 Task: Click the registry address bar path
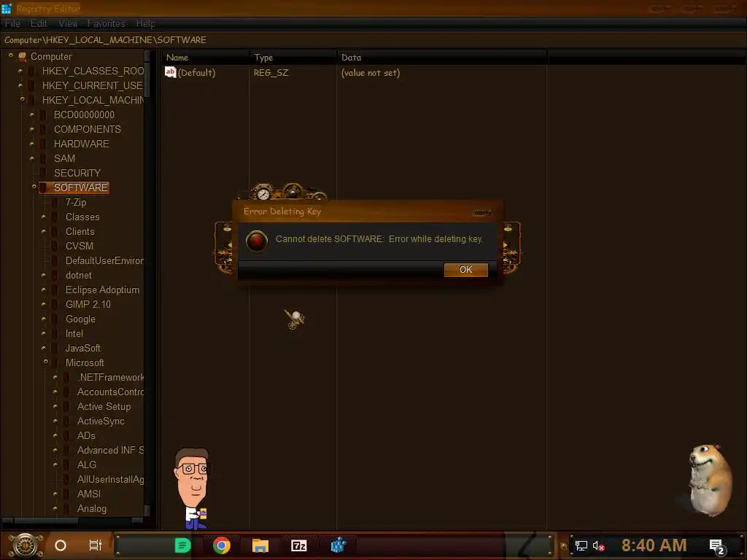[105, 40]
